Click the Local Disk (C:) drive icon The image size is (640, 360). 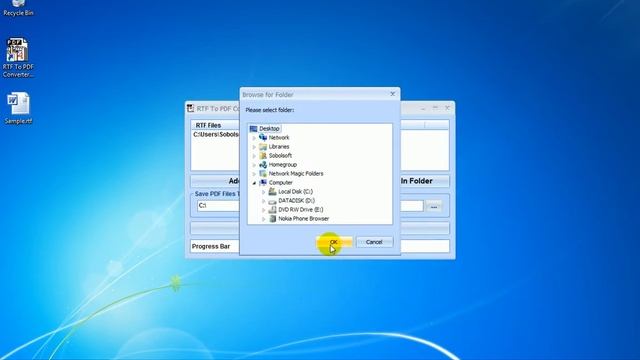pyautogui.click(x=272, y=191)
